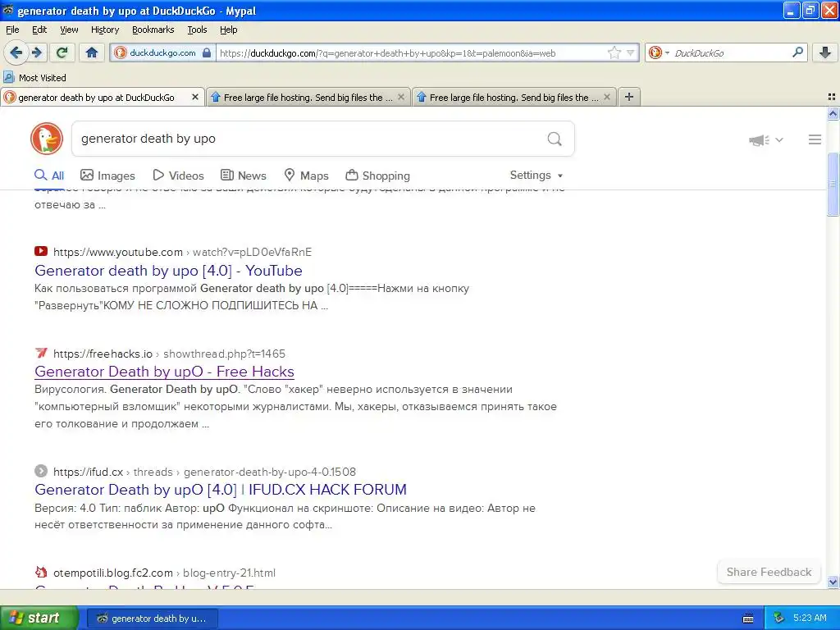
Task: Click the otempotili.blog.fc2.com result URL
Action: [164, 573]
